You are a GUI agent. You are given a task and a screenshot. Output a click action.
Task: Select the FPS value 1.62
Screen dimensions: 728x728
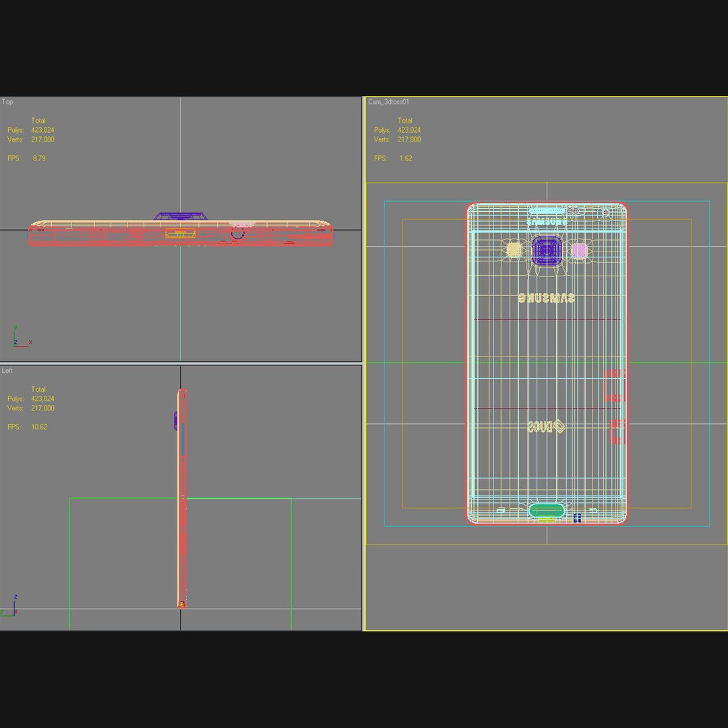[405, 158]
